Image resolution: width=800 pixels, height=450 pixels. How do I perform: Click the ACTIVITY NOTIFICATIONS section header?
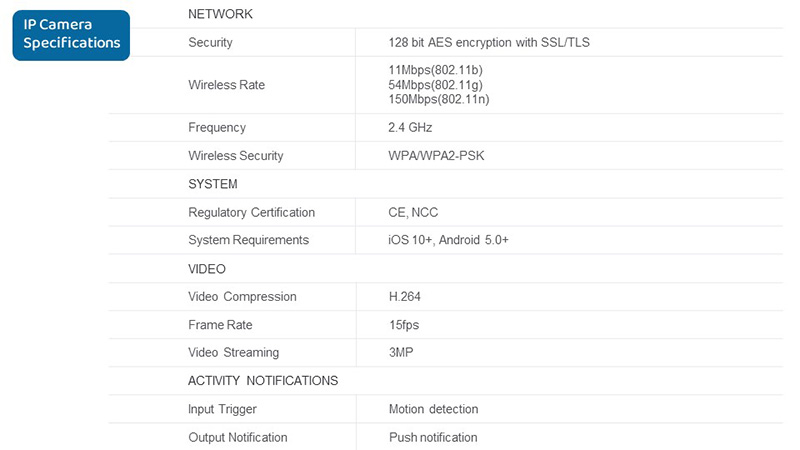point(263,381)
